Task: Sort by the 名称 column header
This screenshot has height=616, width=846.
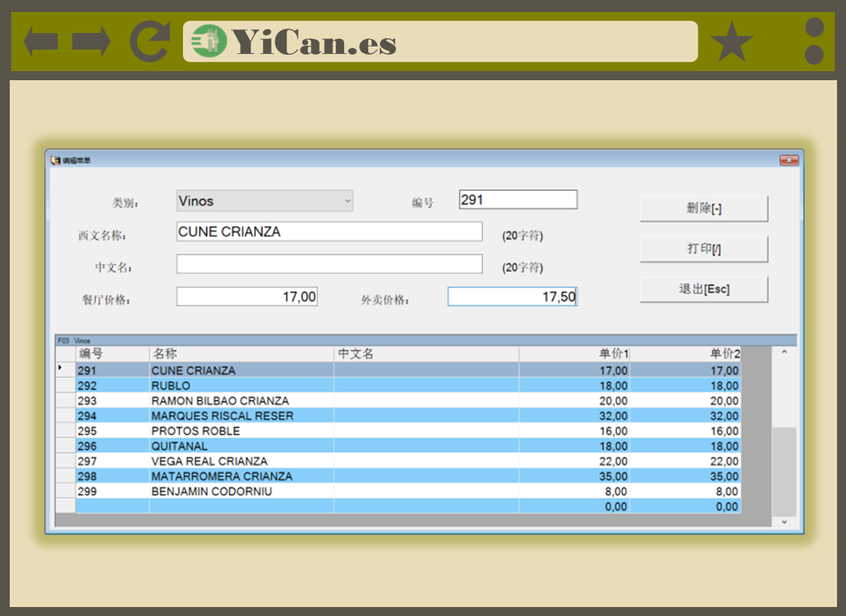Action: (241, 354)
